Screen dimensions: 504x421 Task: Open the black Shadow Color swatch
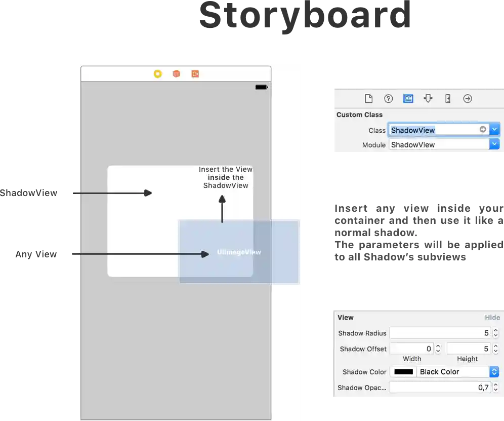[x=403, y=372]
